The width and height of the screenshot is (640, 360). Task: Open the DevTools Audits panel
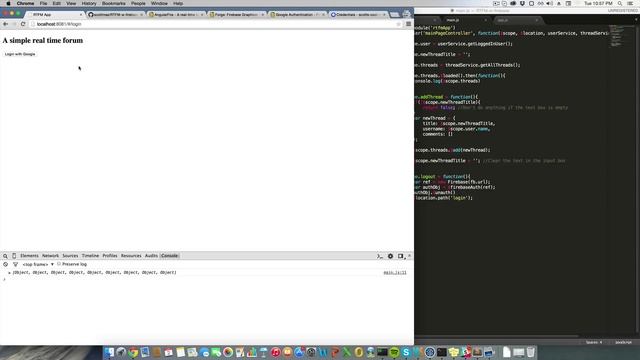point(151,256)
